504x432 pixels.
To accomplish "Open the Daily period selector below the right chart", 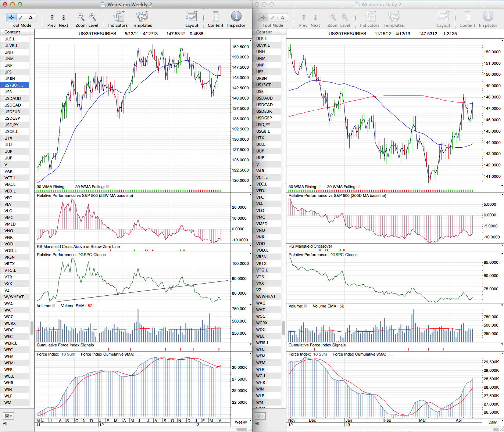I will [x=492, y=422].
